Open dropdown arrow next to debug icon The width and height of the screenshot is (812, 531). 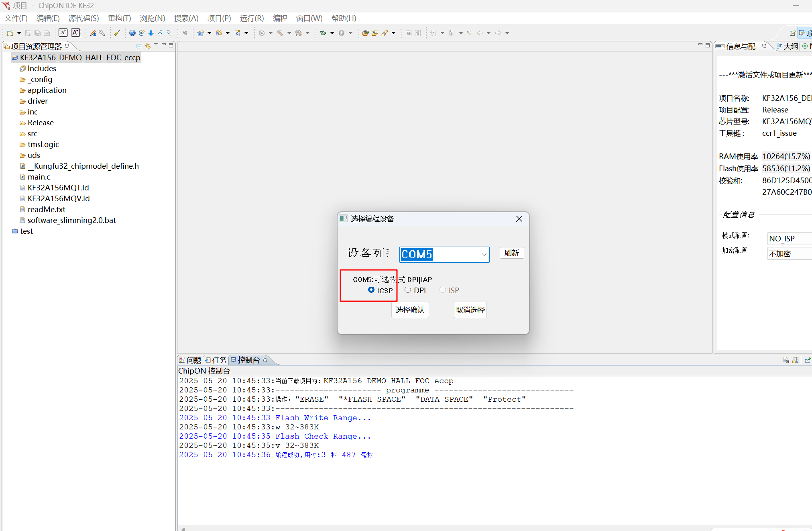pyautogui.click(x=332, y=33)
